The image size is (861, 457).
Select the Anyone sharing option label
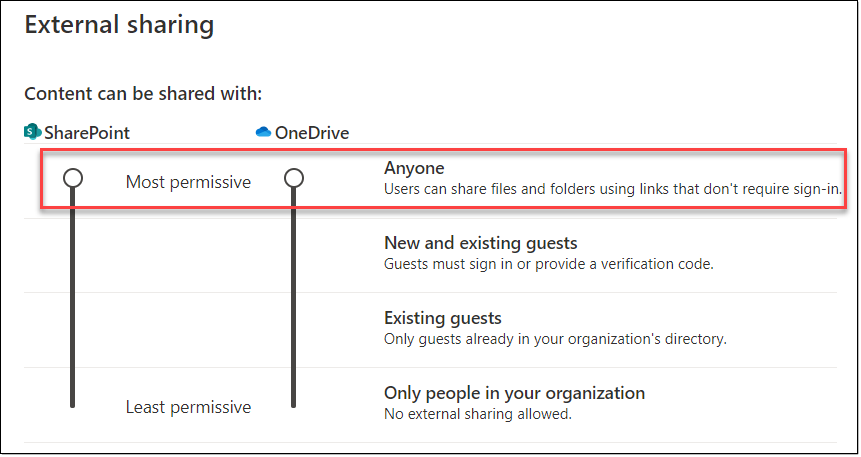(x=414, y=168)
